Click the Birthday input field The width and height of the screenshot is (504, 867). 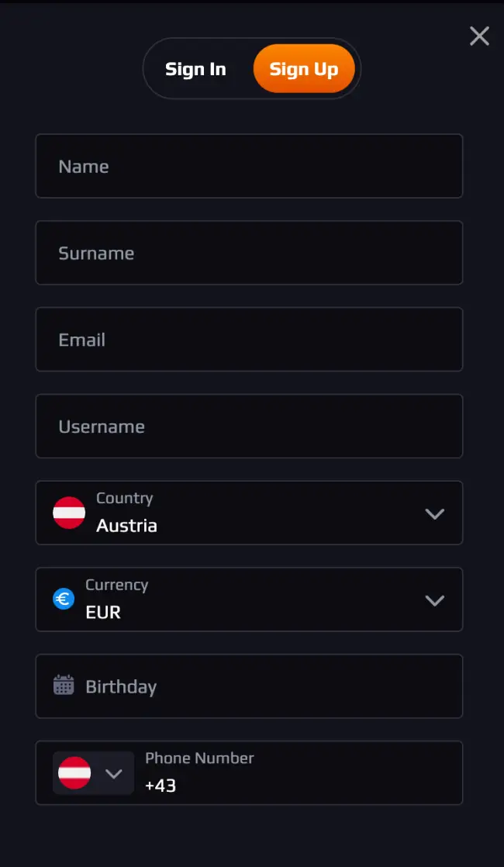249,685
